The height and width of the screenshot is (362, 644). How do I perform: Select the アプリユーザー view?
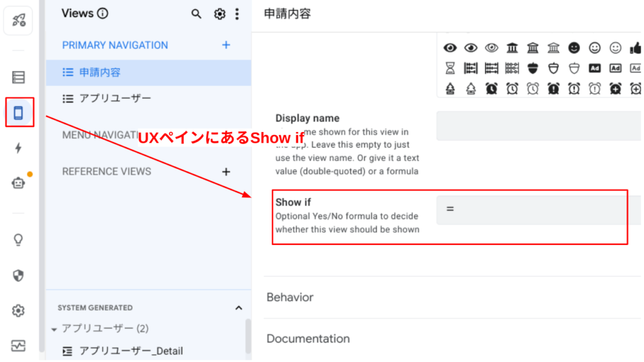pyautogui.click(x=114, y=99)
